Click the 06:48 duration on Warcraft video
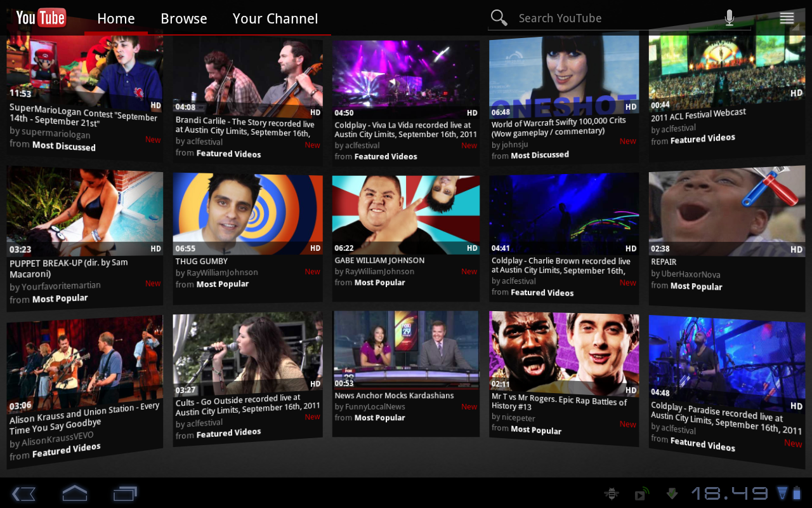The image size is (812, 508). pyautogui.click(x=501, y=112)
